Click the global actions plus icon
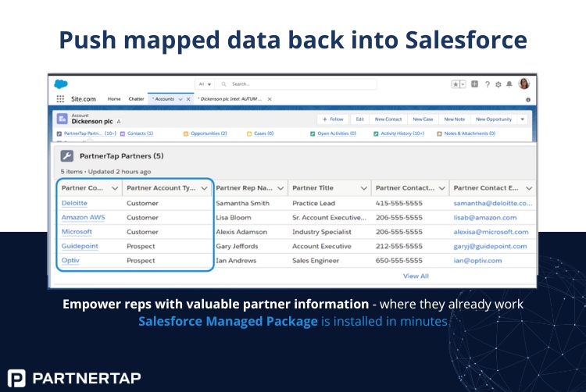 474,84
